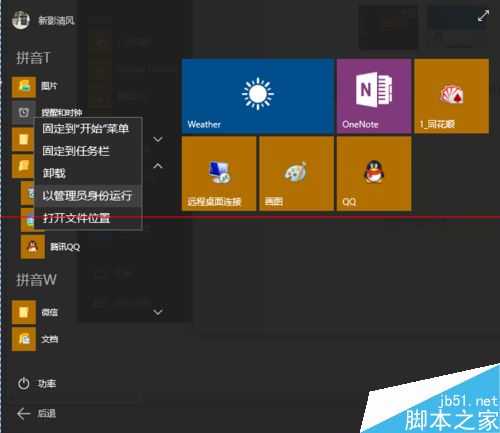Expand Start menu to full screen
Image resolution: width=500 pixels, height=433 pixels.
coord(483,16)
